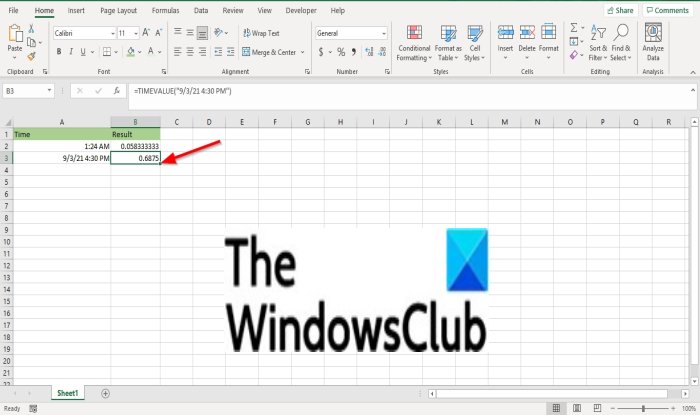
Task: Select the Format Painter brush
Action: click(31, 56)
